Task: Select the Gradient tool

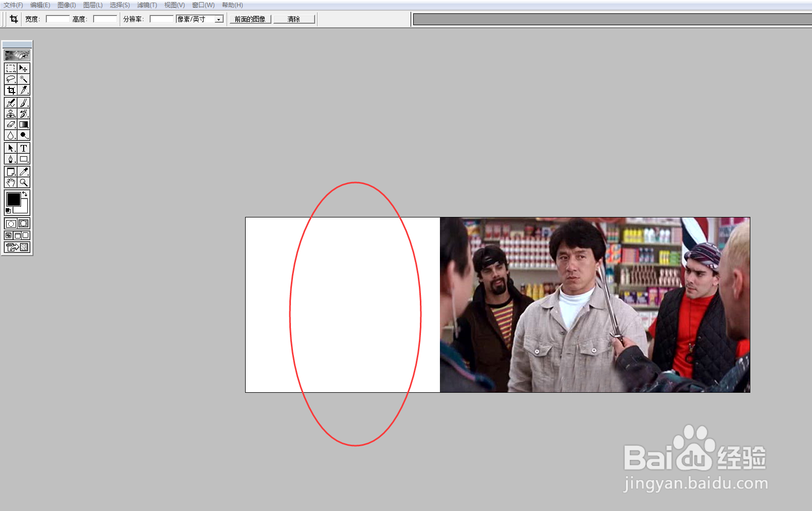Action: 24,124
